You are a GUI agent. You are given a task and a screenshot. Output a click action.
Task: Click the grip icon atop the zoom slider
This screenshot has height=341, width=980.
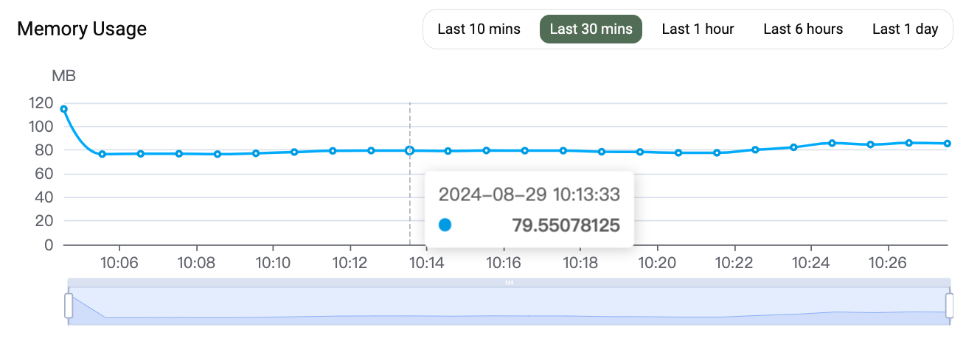[x=509, y=282]
